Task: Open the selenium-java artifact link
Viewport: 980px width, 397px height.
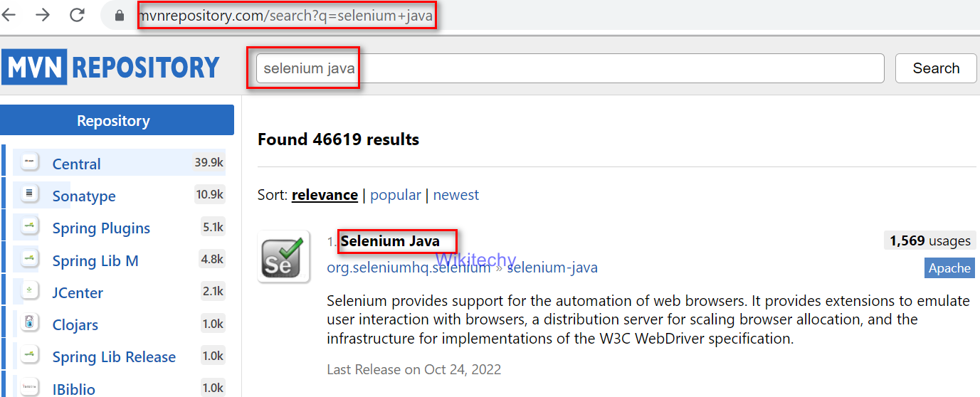Action: click(552, 268)
